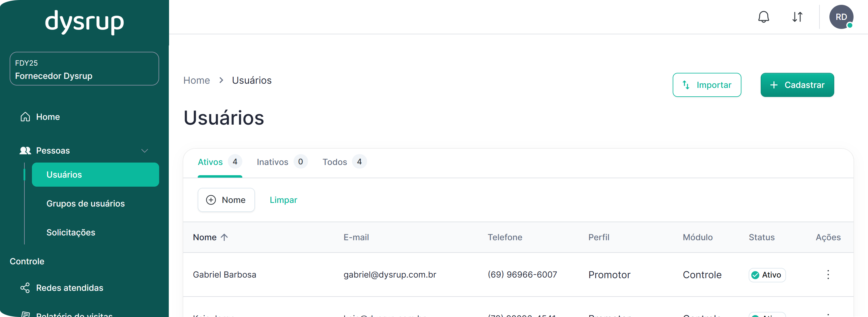Click the Cadastrar button
This screenshot has height=317, width=868.
(797, 85)
